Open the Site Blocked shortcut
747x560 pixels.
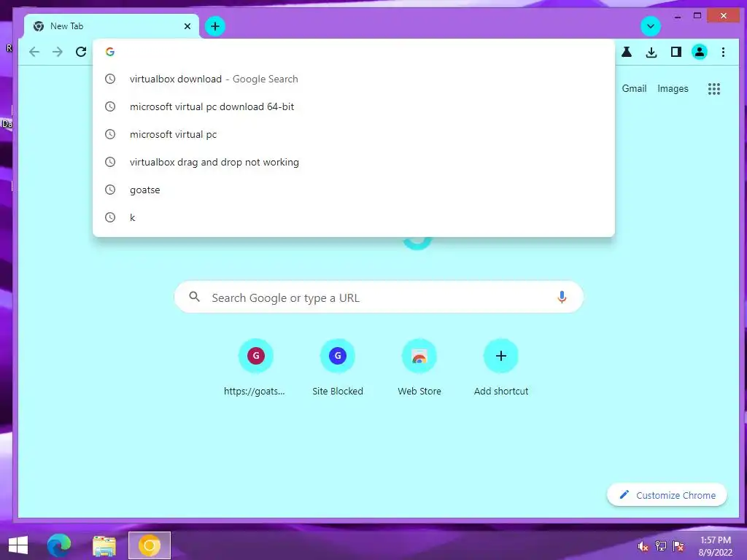337,367
